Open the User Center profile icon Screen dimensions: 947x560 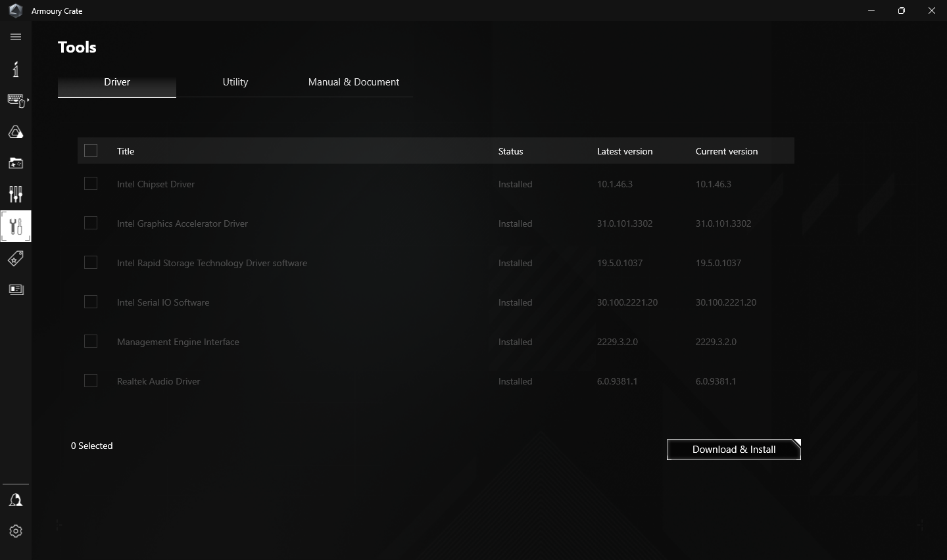pyautogui.click(x=16, y=500)
